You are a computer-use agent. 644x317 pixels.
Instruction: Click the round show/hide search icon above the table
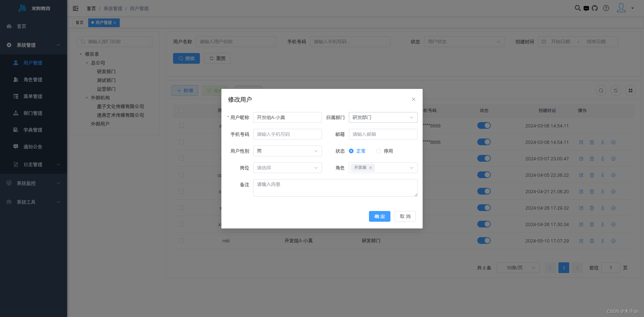coord(601,91)
